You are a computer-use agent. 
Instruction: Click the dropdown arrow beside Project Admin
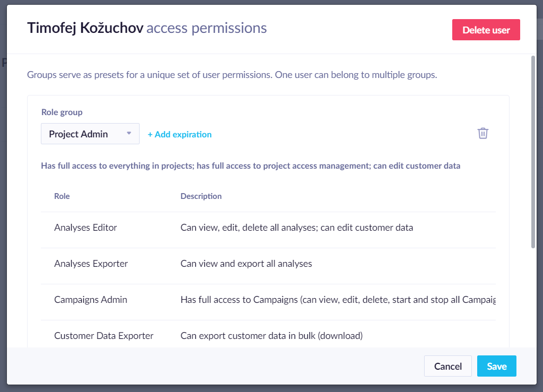[x=129, y=133]
